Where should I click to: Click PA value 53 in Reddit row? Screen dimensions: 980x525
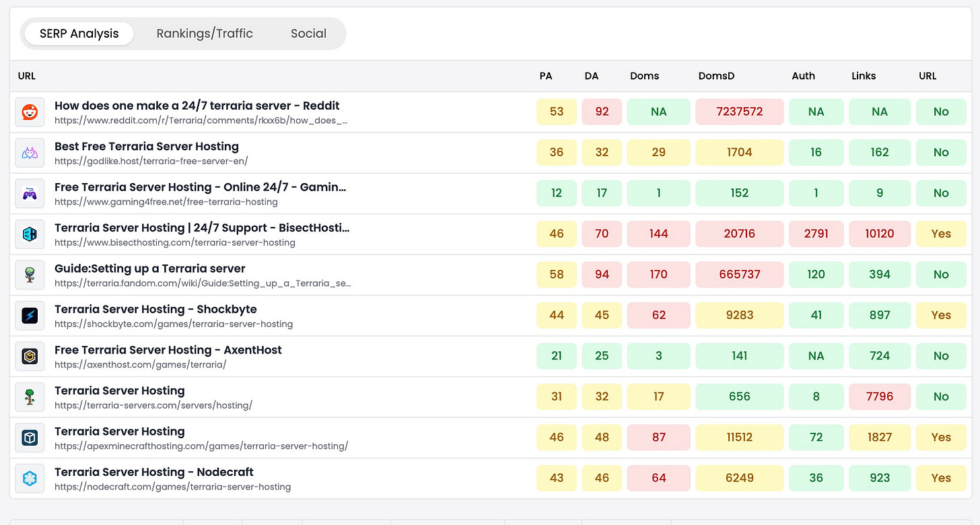click(x=557, y=112)
